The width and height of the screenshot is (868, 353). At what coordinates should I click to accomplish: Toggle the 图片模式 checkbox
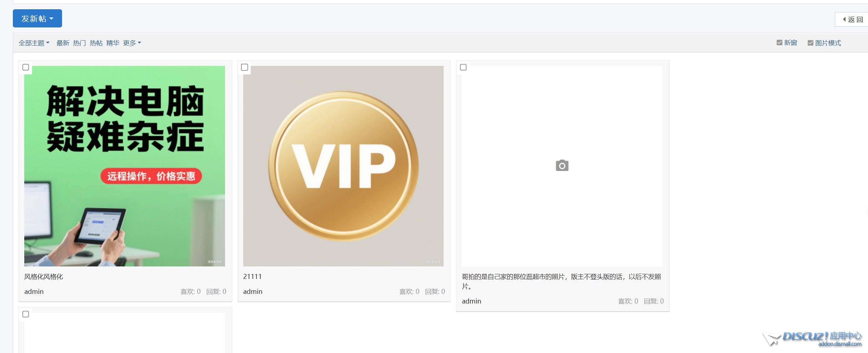pyautogui.click(x=810, y=43)
